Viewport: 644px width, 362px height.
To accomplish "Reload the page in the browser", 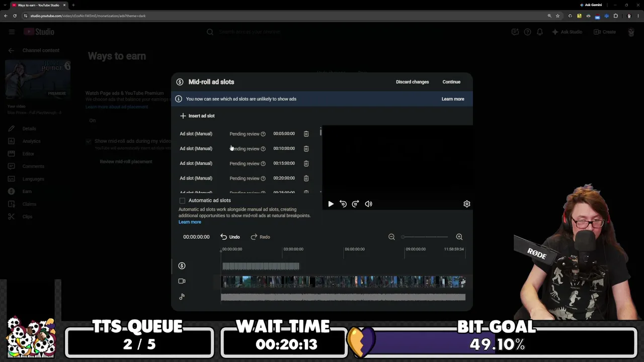I will tap(15, 16).
